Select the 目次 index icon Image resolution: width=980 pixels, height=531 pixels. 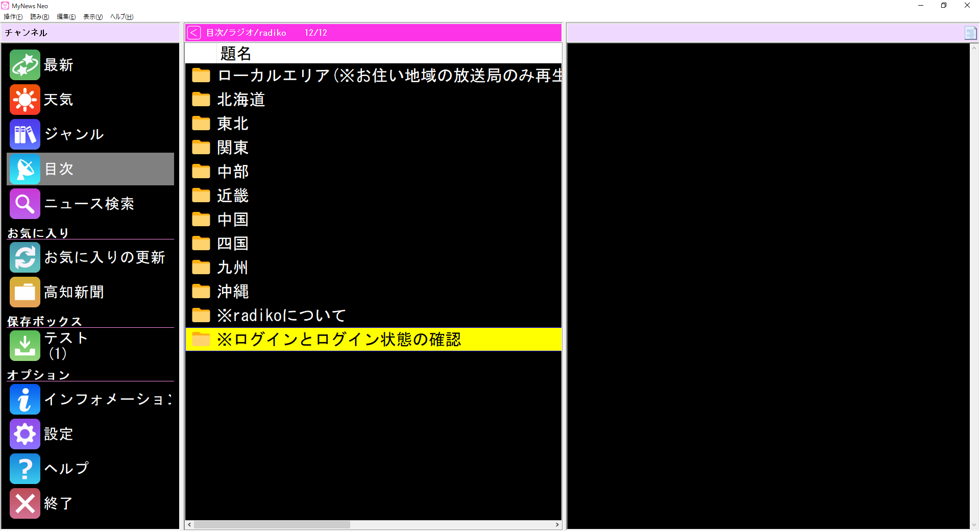(24, 169)
